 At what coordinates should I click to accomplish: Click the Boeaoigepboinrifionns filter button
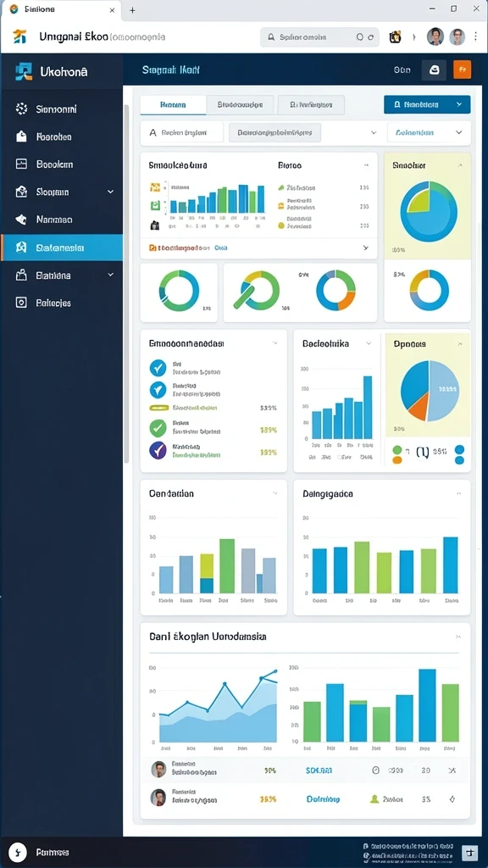click(275, 133)
